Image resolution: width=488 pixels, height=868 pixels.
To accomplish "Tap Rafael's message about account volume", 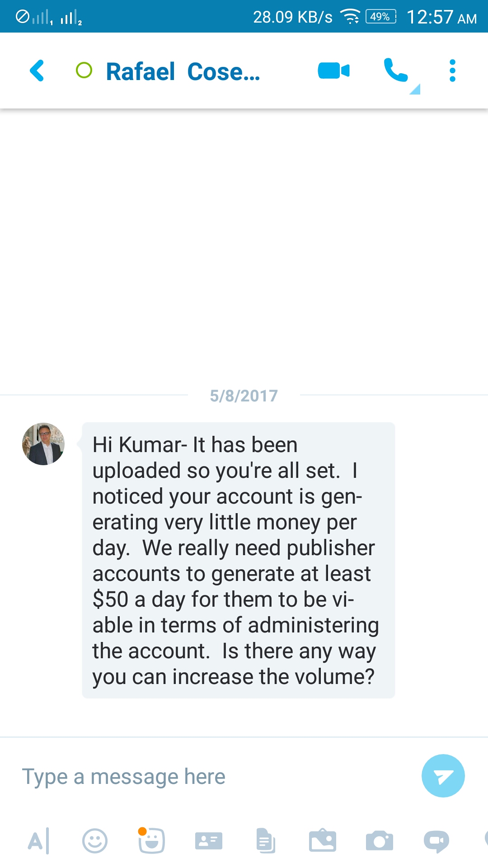I will click(238, 561).
